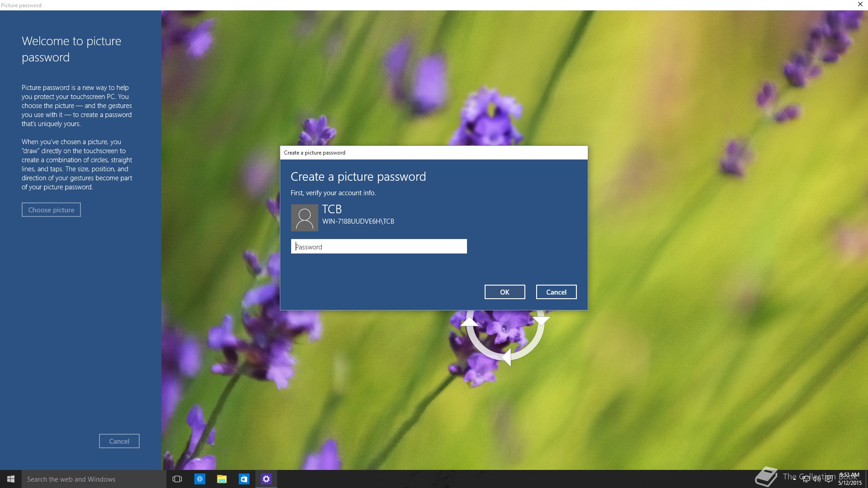Click the Choose picture button
Screen dimensions: 868x488
click(x=51, y=210)
